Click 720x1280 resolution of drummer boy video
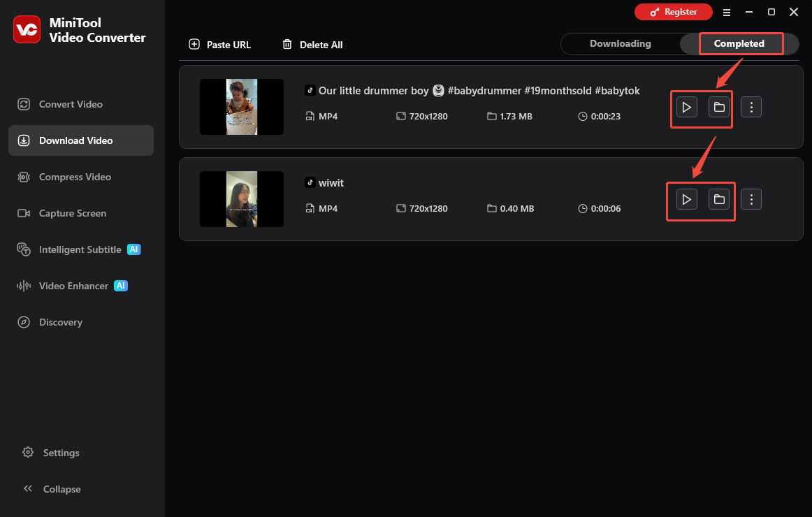812x517 pixels. tap(428, 117)
